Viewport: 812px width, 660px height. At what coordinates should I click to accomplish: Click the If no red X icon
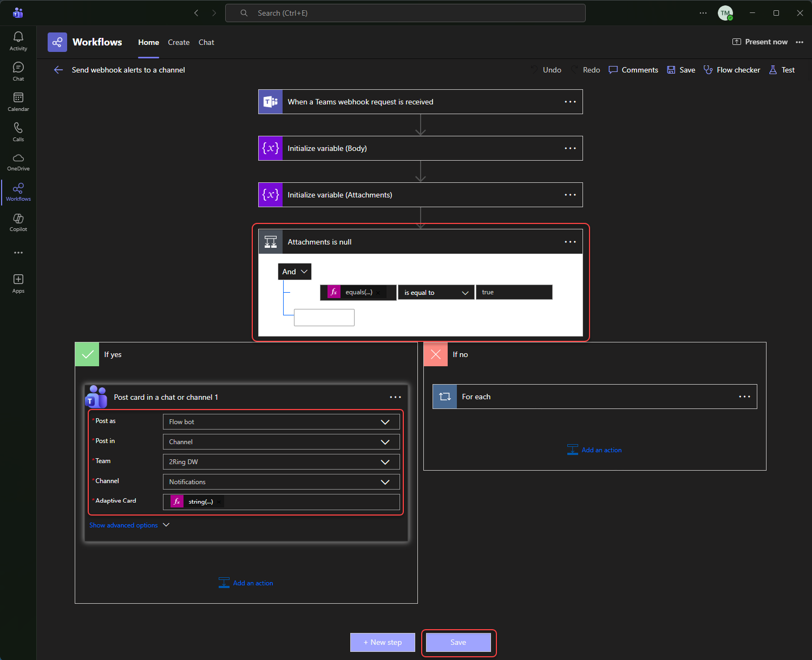[436, 354]
